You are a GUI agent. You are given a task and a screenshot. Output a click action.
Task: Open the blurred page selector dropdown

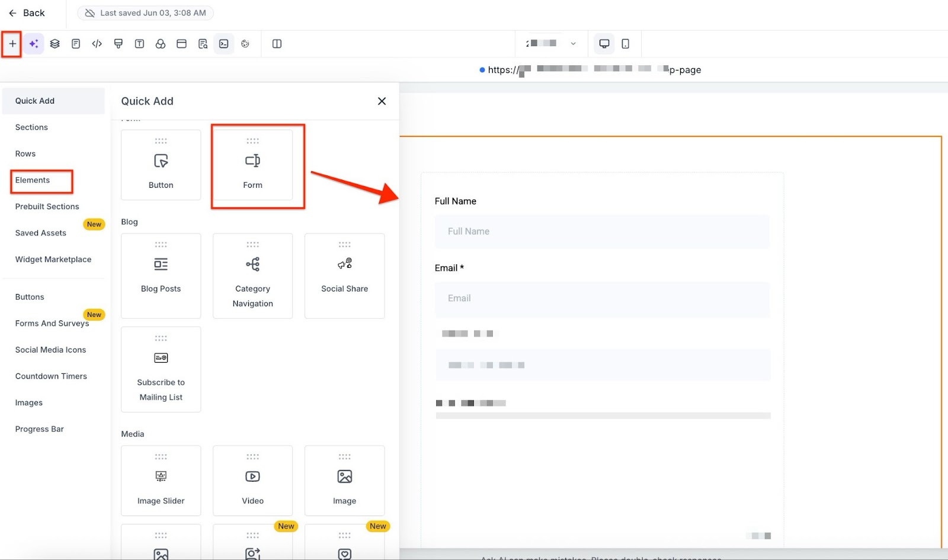click(551, 43)
